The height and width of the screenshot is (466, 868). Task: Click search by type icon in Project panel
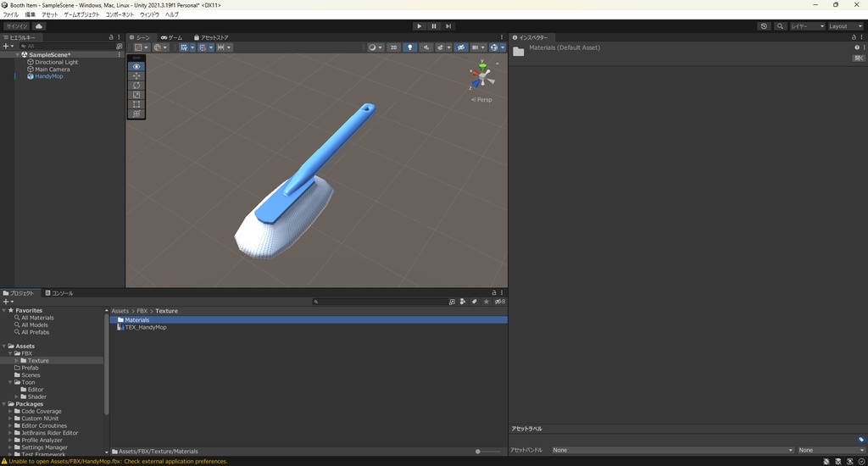[463, 302]
